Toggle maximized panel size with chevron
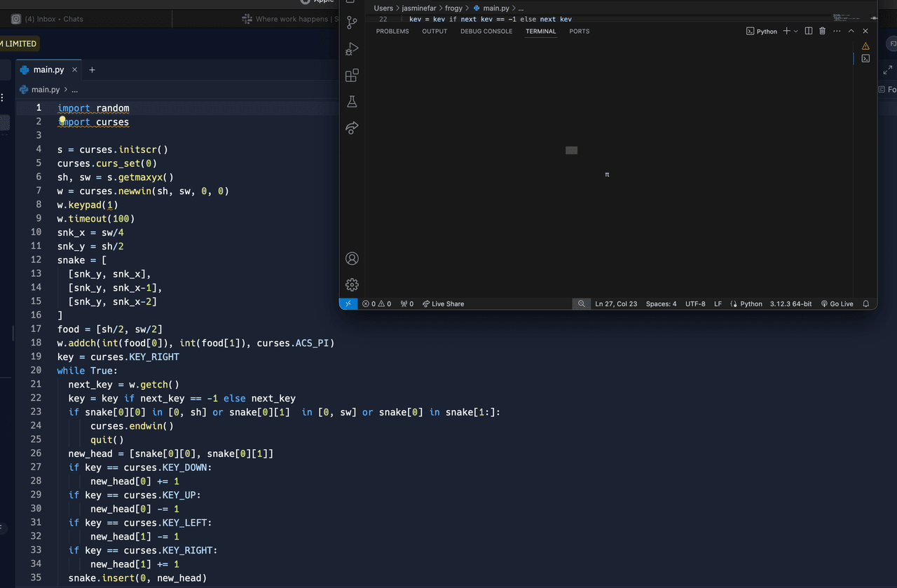This screenshot has height=588, width=897. [851, 32]
